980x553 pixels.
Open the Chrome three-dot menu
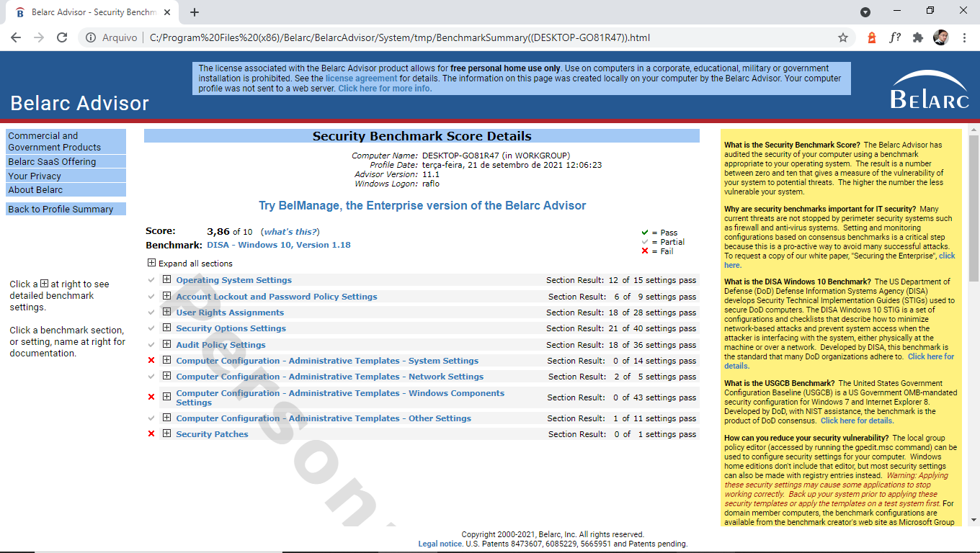pyautogui.click(x=964, y=37)
